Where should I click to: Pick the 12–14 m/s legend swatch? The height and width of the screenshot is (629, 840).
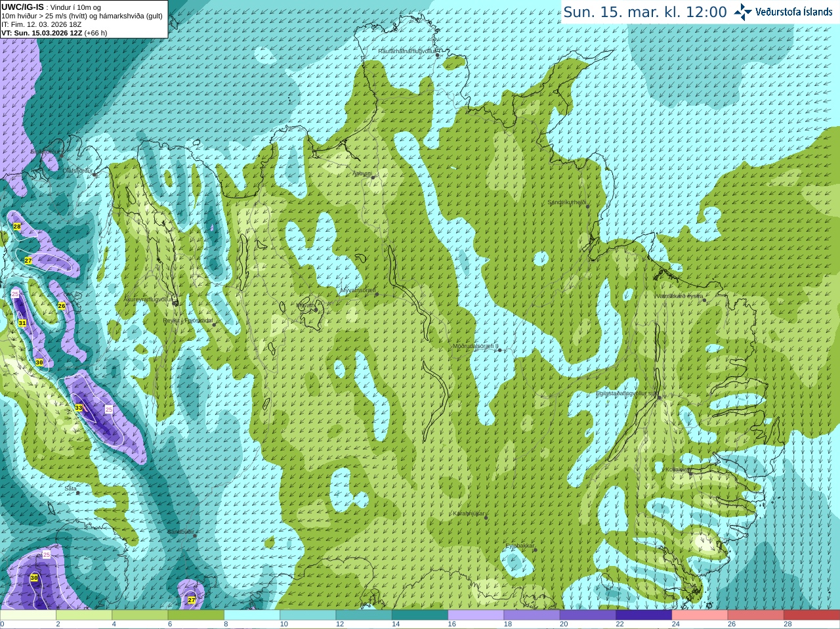click(364, 615)
